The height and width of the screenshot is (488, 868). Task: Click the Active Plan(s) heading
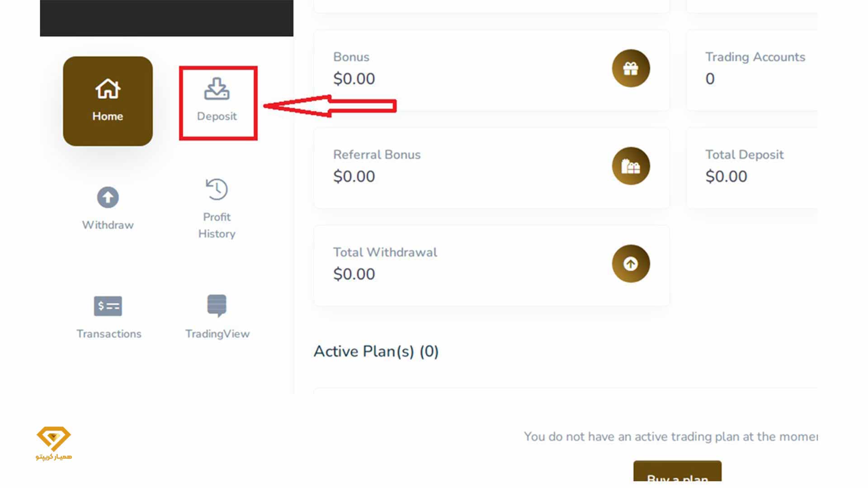pos(376,351)
